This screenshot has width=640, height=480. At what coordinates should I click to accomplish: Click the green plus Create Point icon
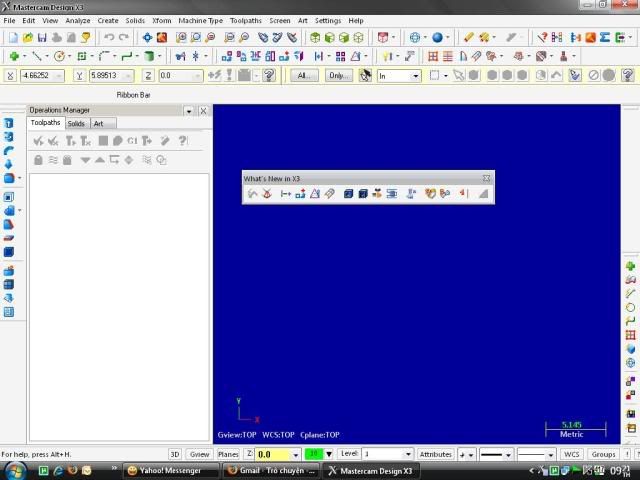[x=14, y=56]
